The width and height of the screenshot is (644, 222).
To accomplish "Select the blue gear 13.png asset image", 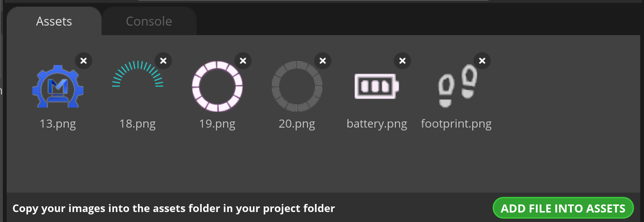I will pyautogui.click(x=58, y=86).
